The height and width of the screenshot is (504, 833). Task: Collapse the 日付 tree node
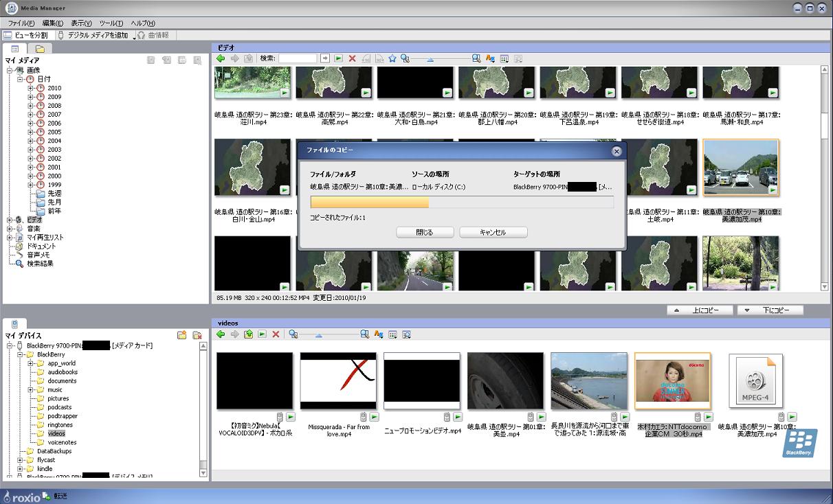coord(21,80)
